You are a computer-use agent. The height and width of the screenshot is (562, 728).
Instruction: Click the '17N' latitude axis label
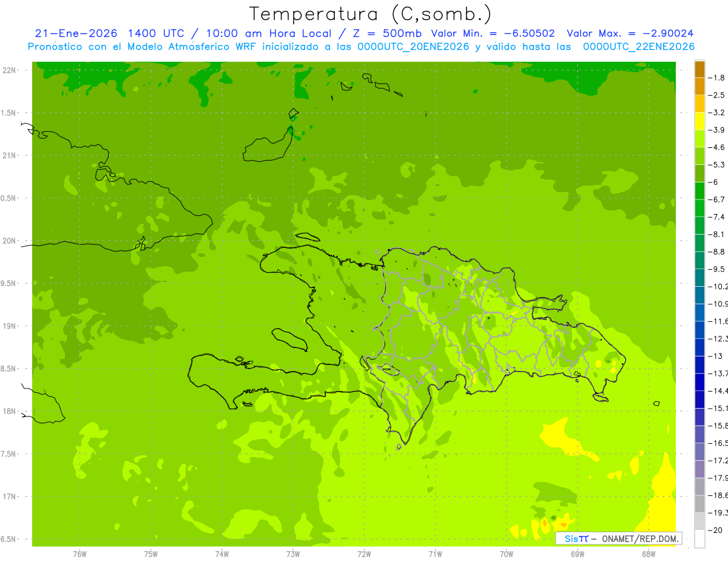[x=10, y=497]
